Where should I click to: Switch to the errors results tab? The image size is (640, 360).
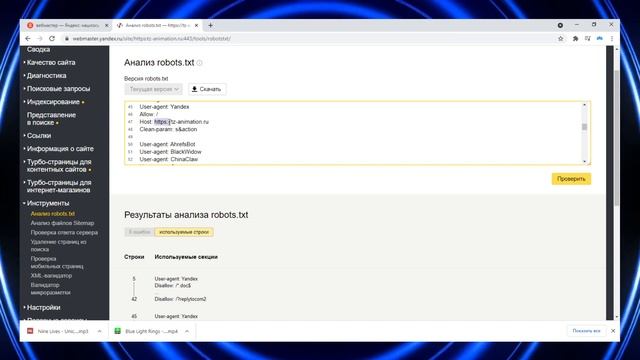pos(139,232)
